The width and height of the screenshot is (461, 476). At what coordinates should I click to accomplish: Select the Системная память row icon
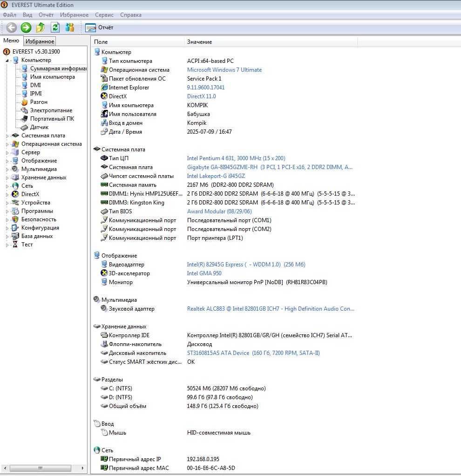coord(104,184)
